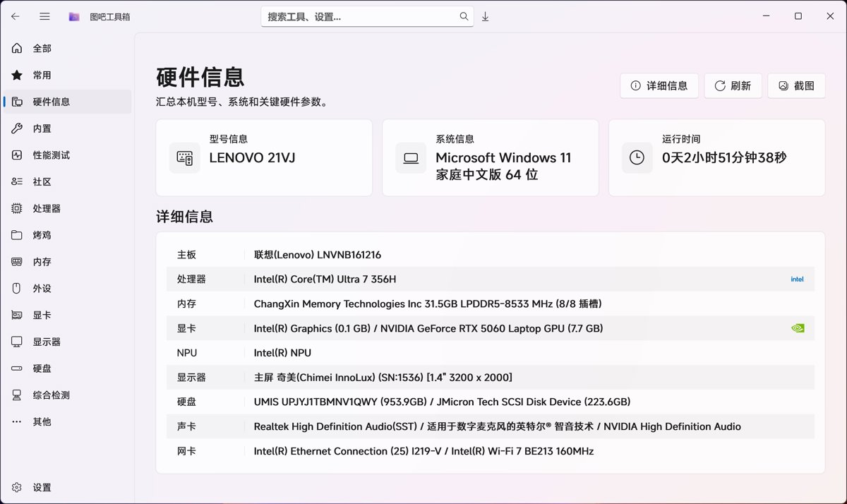The height and width of the screenshot is (504, 847).
Task: Open 性能测试 from the sidebar
Action: (x=67, y=155)
